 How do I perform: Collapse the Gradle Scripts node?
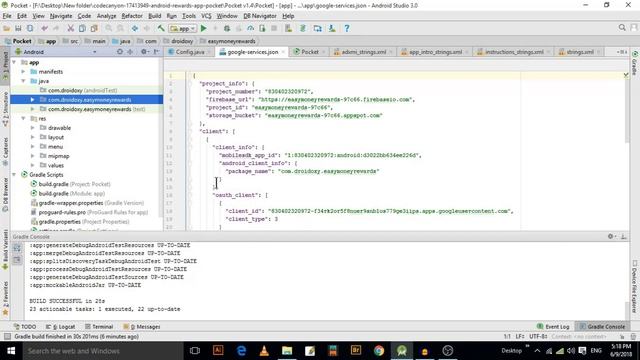[x=15, y=175]
